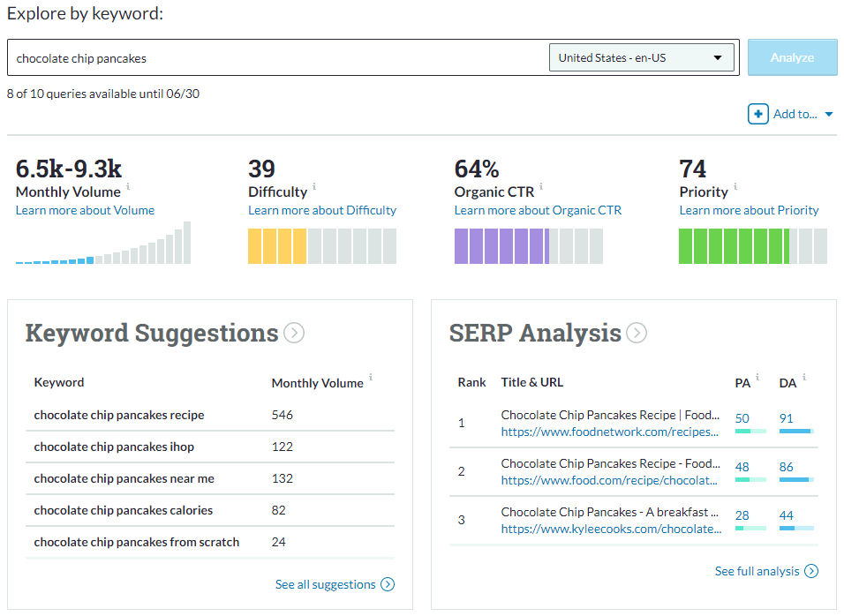Open the foodnetwork.com rank 1 URL
The height and width of the screenshot is (616, 844).
point(609,432)
